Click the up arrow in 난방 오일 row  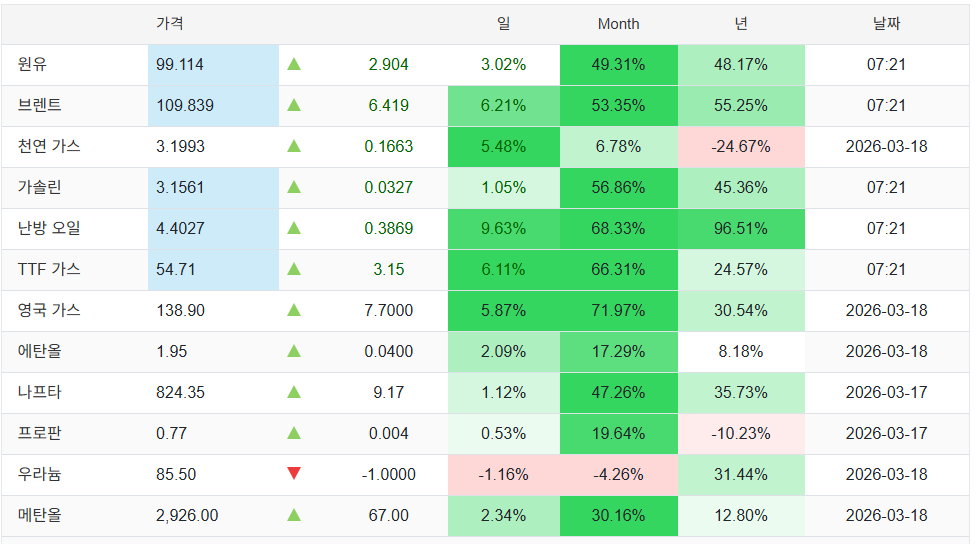coord(294,229)
